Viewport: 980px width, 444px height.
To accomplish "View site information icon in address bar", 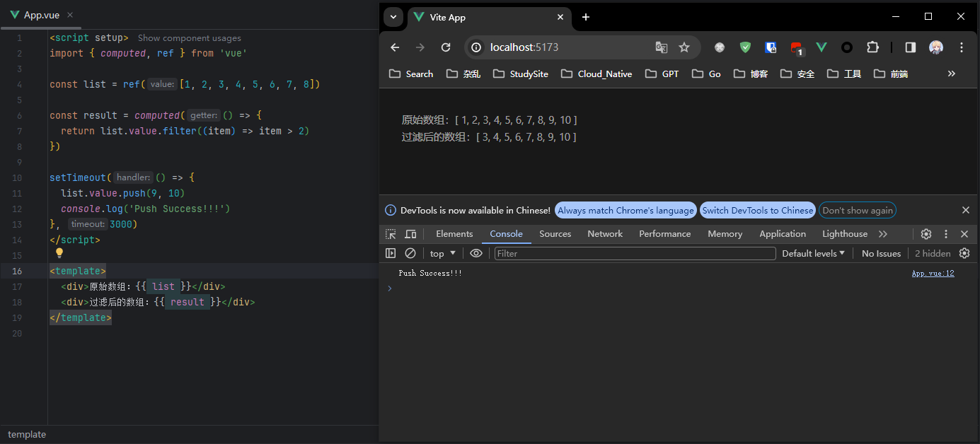I will click(476, 47).
